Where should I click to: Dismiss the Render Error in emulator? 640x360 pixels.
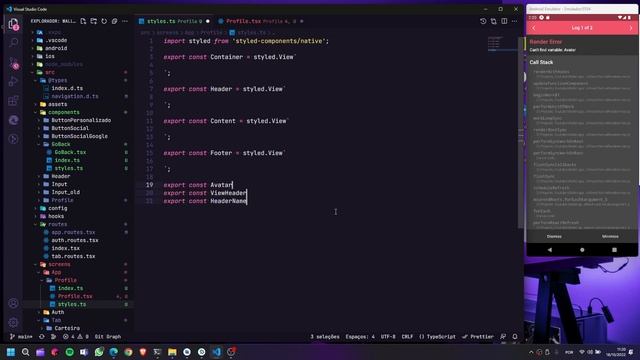coord(554,236)
